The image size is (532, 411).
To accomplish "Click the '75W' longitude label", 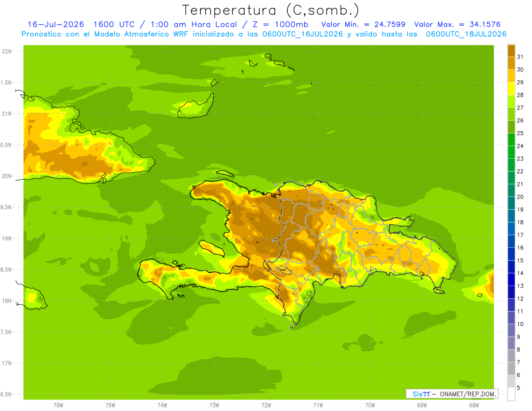I will tap(110, 405).
